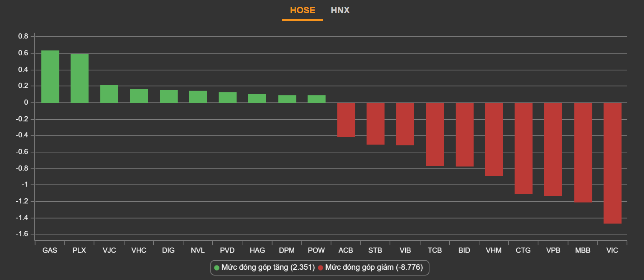Screen dimensions: 644x280
Task: Select the MBB red bar
Action: click(x=583, y=152)
